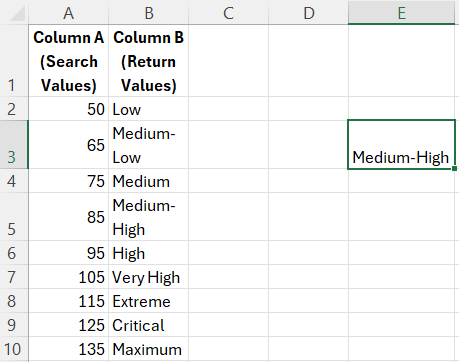Select the cell containing 95

coord(69,253)
